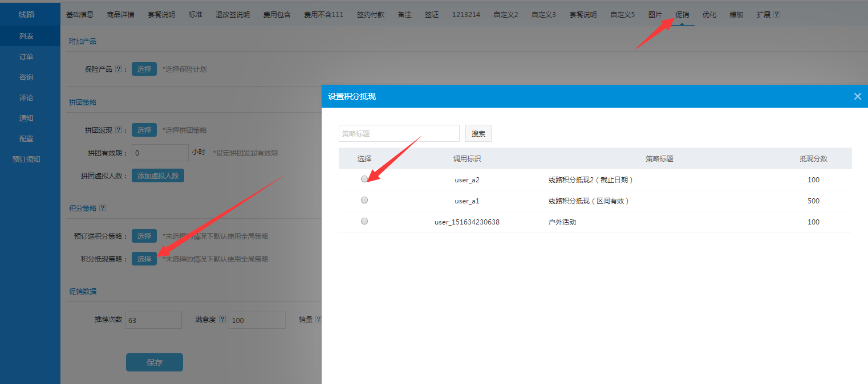
Task: Click the 搜索 button in dialog
Action: click(x=478, y=133)
